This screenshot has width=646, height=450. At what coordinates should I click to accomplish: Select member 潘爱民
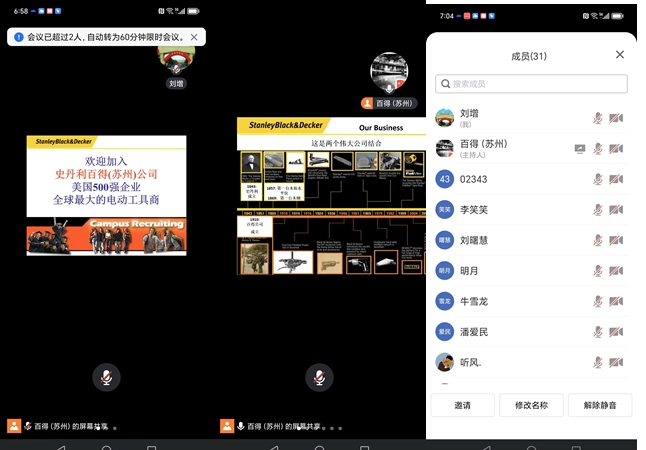pyautogui.click(x=531, y=331)
